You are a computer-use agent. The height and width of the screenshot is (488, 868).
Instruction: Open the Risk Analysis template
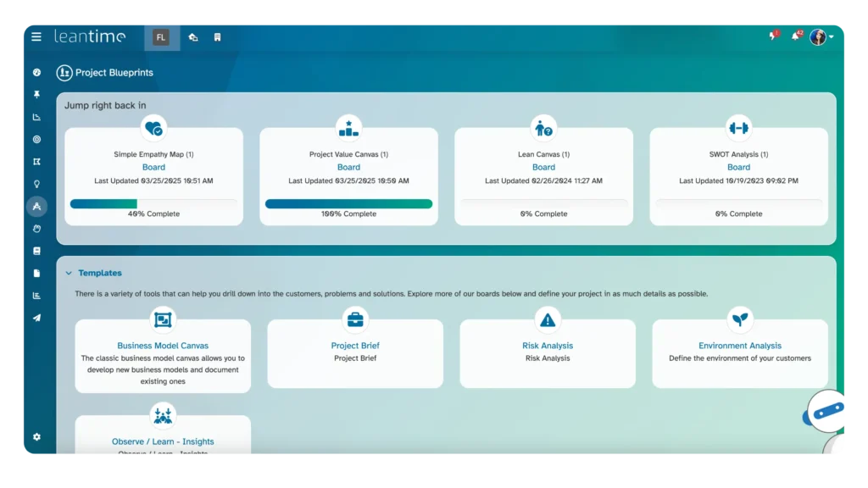pyautogui.click(x=548, y=346)
